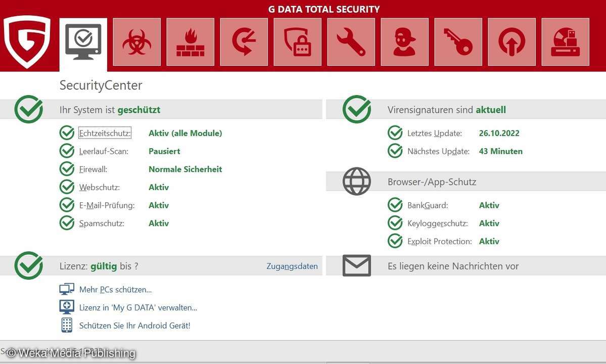This screenshot has width=606, height=364.
Task: Open the Zugangsdaten link
Action: click(292, 266)
